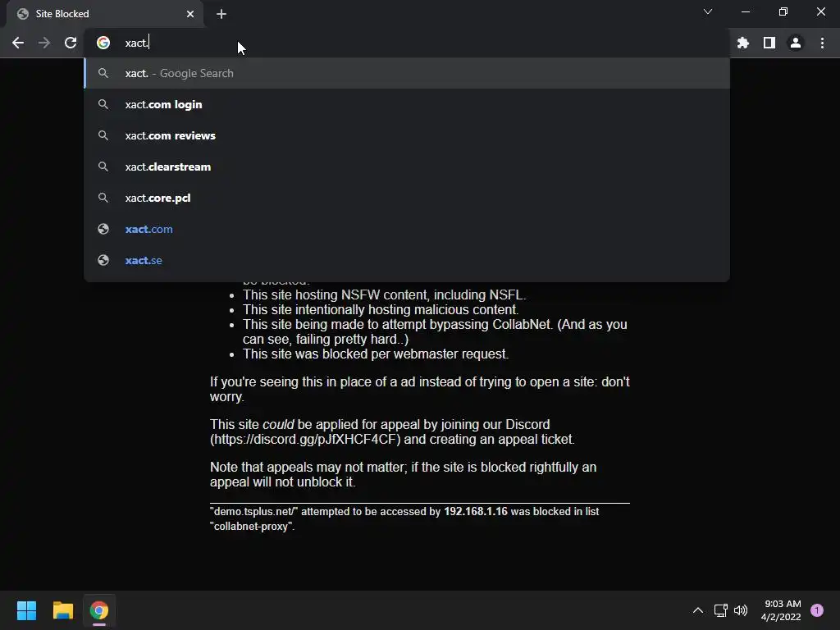Open the clock showing 9:03 AM

pyautogui.click(x=781, y=610)
